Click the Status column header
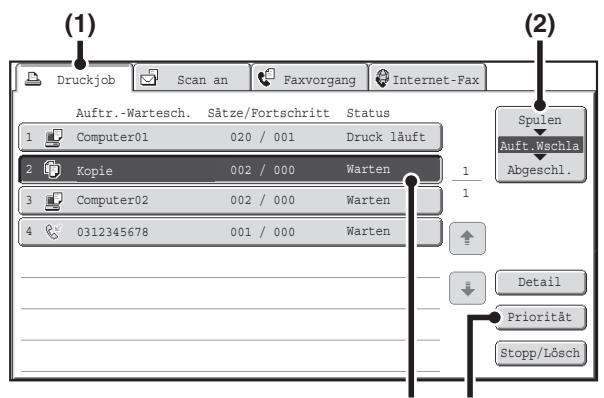Image resolution: width=604 pixels, height=398 pixels. [368, 113]
